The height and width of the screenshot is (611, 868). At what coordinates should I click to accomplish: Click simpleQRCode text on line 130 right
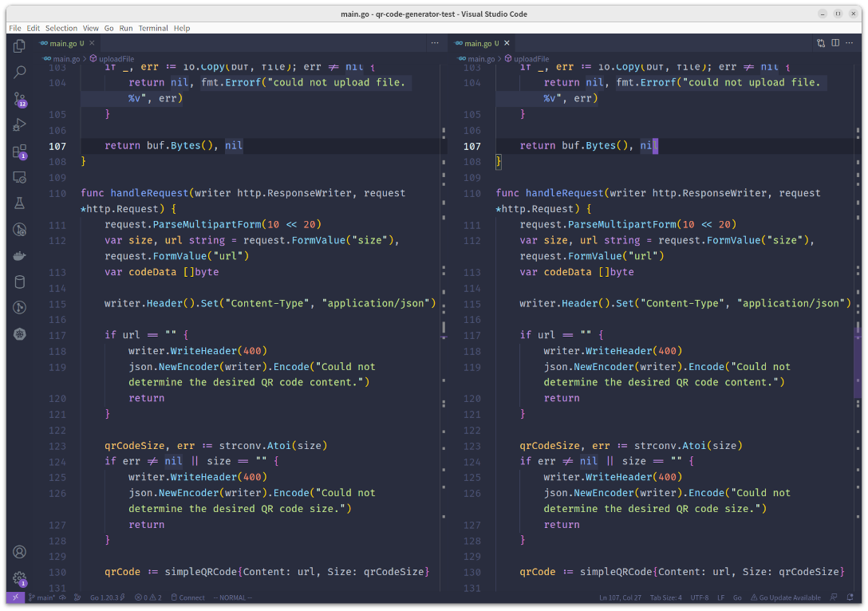(616, 572)
